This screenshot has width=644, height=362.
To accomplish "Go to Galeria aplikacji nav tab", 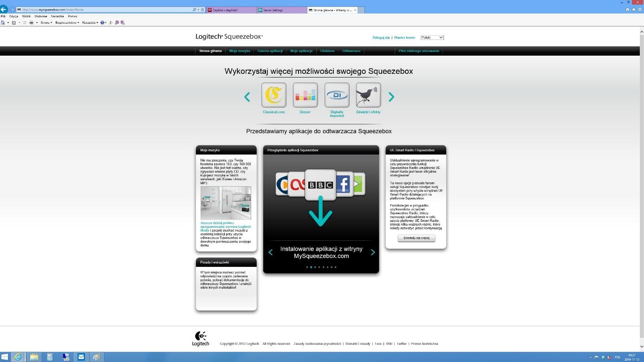I will click(270, 51).
